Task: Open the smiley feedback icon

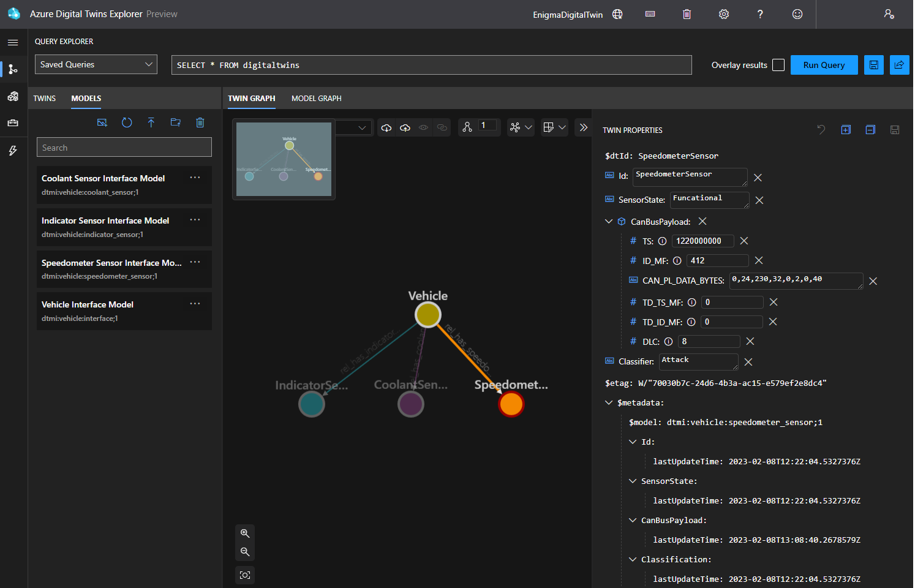Action: point(797,14)
